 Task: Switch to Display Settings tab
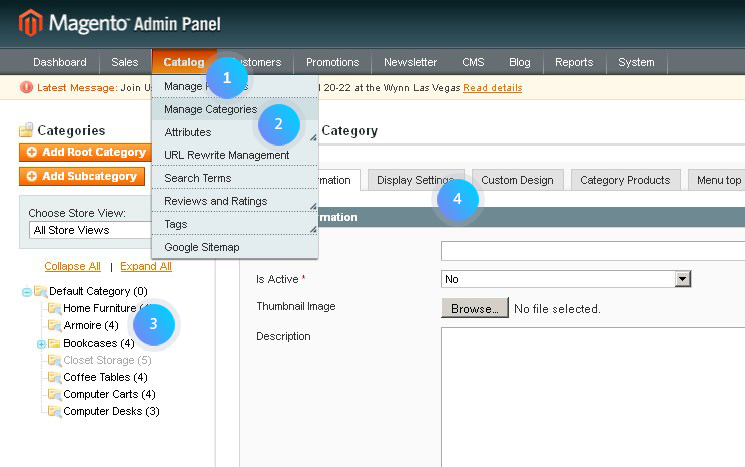(x=416, y=180)
